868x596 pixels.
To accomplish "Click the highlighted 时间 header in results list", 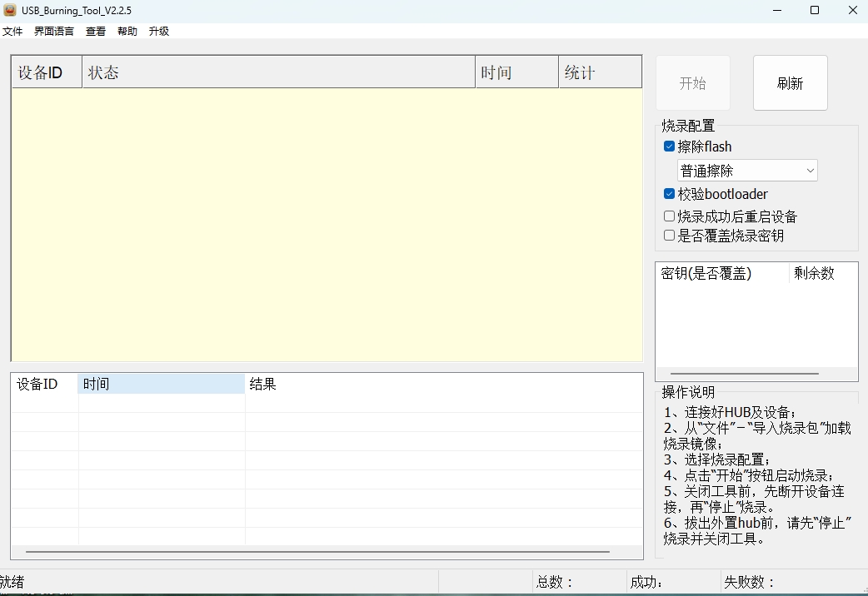I will pos(161,384).
